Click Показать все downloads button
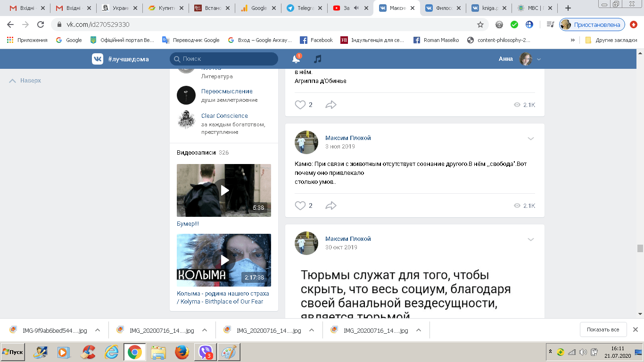644x362 pixels. click(x=603, y=329)
